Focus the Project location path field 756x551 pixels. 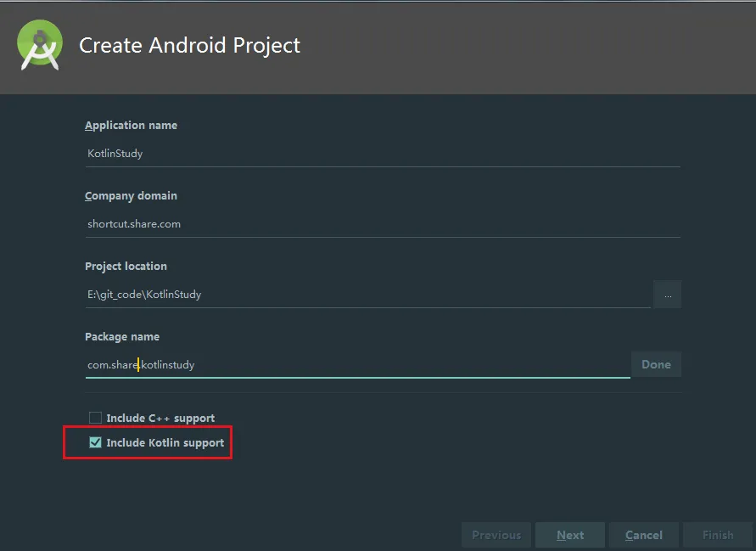click(368, 295)
